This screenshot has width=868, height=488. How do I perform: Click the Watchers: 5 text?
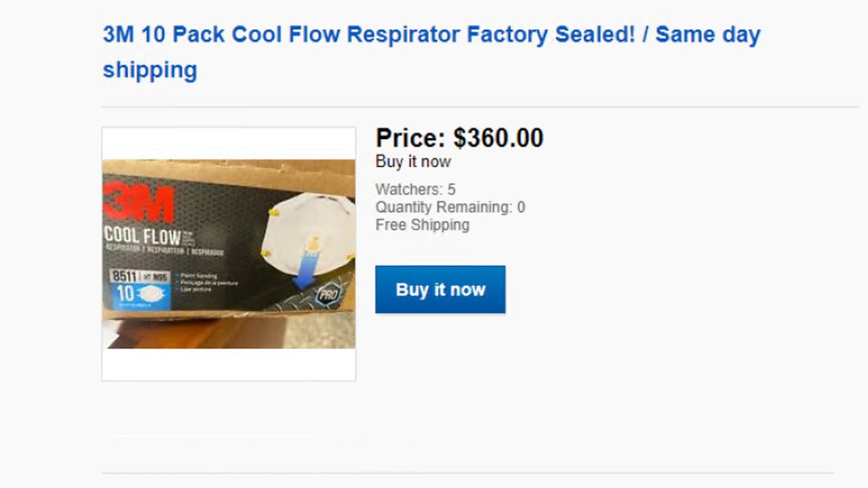tap(415, 190)
